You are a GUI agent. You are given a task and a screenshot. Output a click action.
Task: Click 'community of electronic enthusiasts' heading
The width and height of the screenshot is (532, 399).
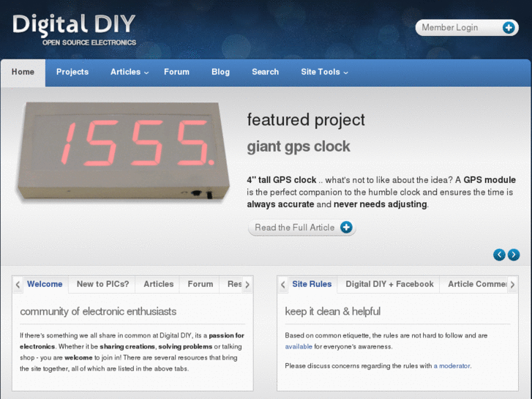point(98,311)
